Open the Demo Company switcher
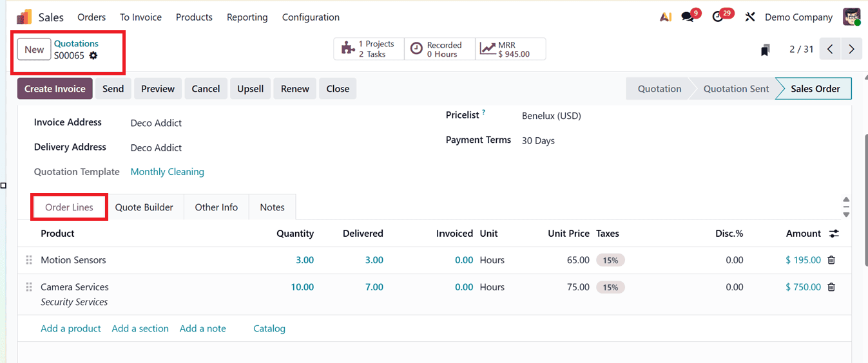868x363 pixels. [x=798, y=17]
